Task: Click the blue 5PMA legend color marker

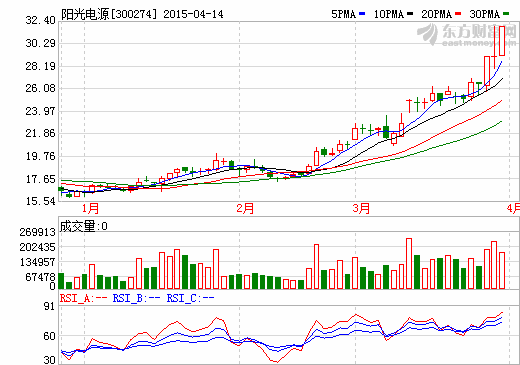Action: 362,14
